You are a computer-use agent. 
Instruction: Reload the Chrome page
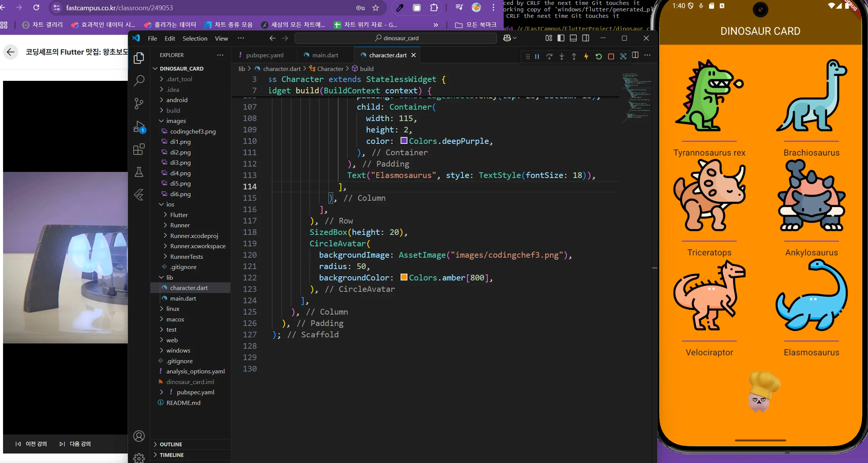[x=36, y=8]
